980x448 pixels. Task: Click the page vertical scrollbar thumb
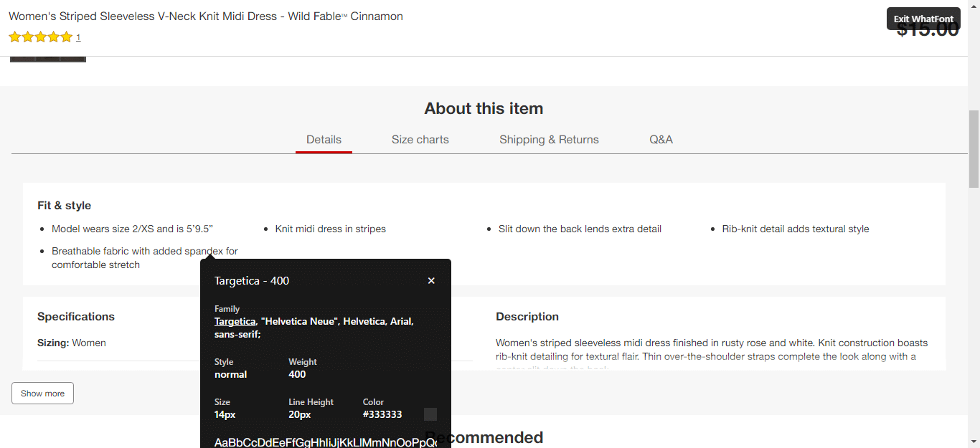point(974,148)
